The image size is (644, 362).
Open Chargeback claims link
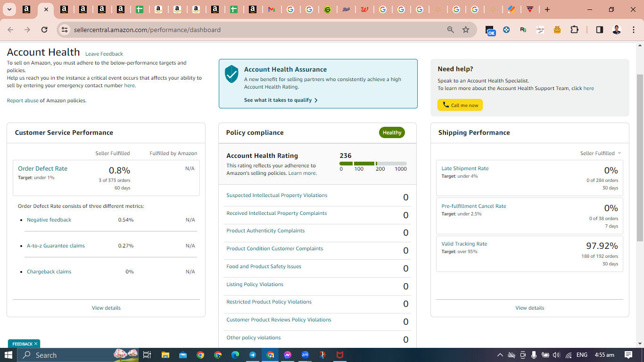coord(49,271)
